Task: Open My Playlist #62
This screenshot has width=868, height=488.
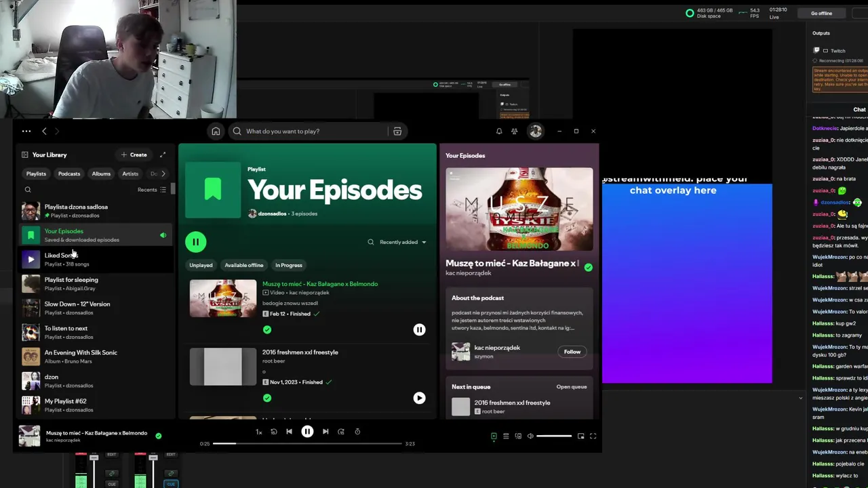Action: click(x=95, y=405)
